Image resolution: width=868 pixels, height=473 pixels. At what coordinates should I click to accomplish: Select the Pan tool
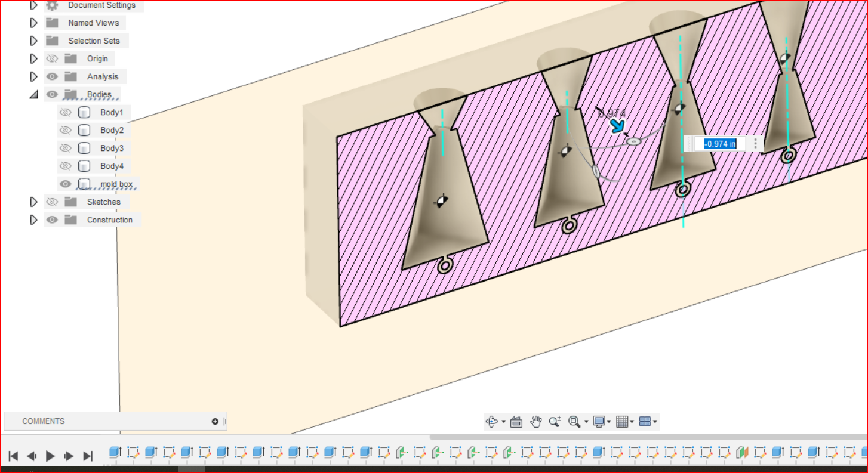535,421
